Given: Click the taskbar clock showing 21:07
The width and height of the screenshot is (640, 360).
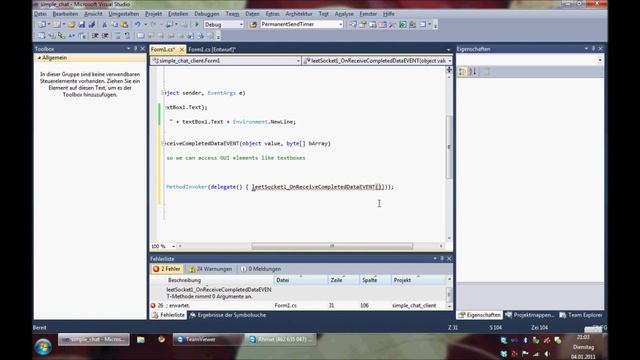Looking at the screenshot, I should pos(583,338).
